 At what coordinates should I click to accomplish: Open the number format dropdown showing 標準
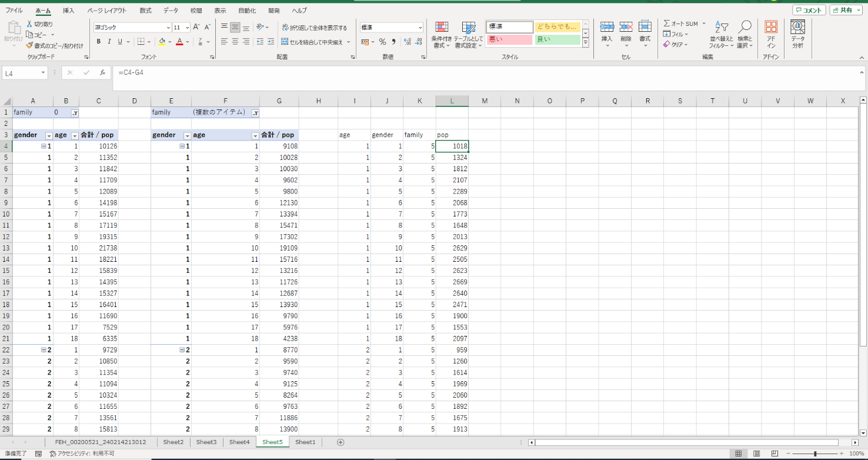click(420, 28)
